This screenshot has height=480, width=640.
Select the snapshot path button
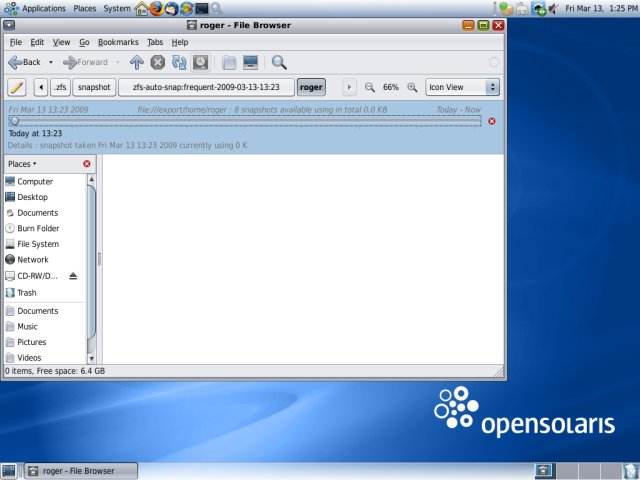point(94,87)
